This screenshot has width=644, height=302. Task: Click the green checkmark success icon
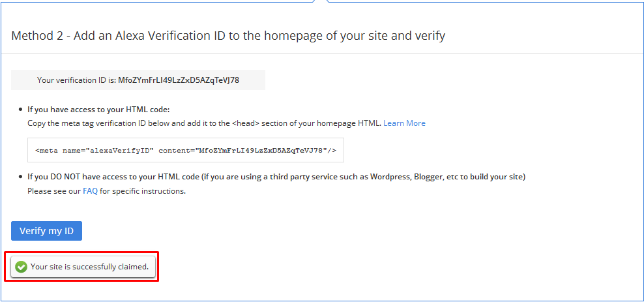(x=21, y=267)
